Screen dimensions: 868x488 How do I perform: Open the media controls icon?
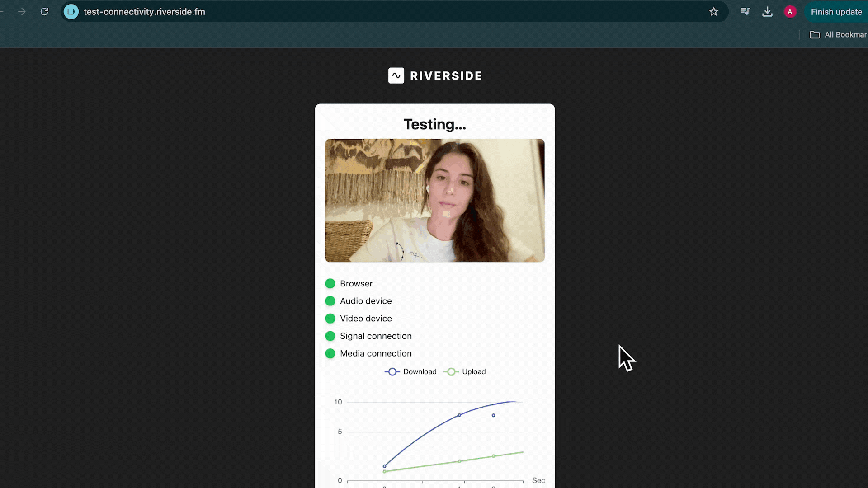click(x=745, y=12)
